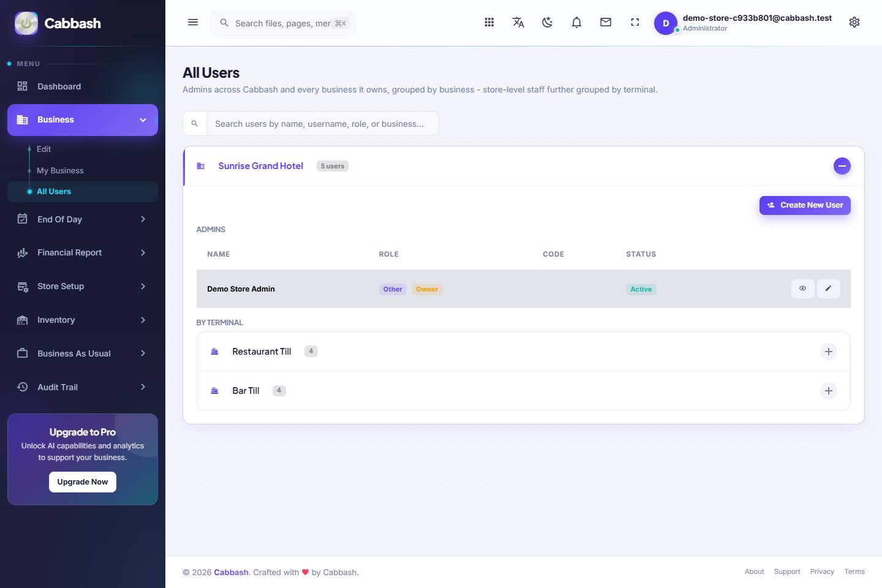The height and width of the screenshot is (588, 882).
Task: Collapse the Business sidebar menu
Action: (83, 120)
